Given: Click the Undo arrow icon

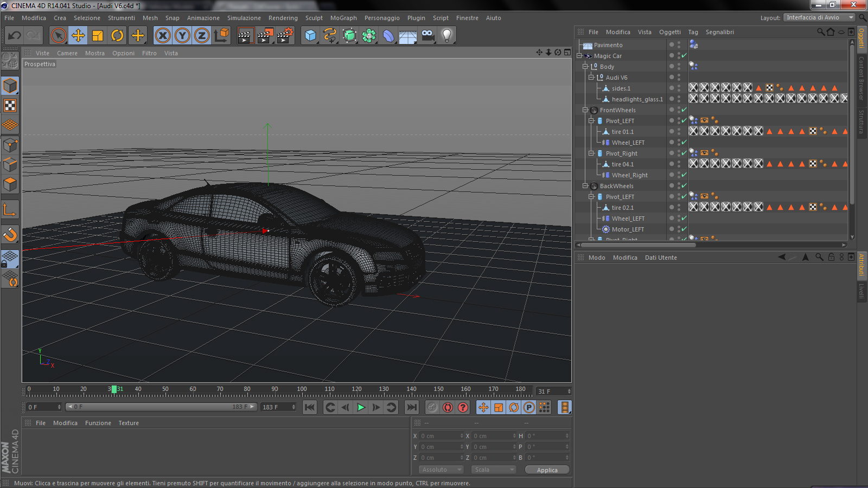Looking at the screenshot, I should coord(15,36).
